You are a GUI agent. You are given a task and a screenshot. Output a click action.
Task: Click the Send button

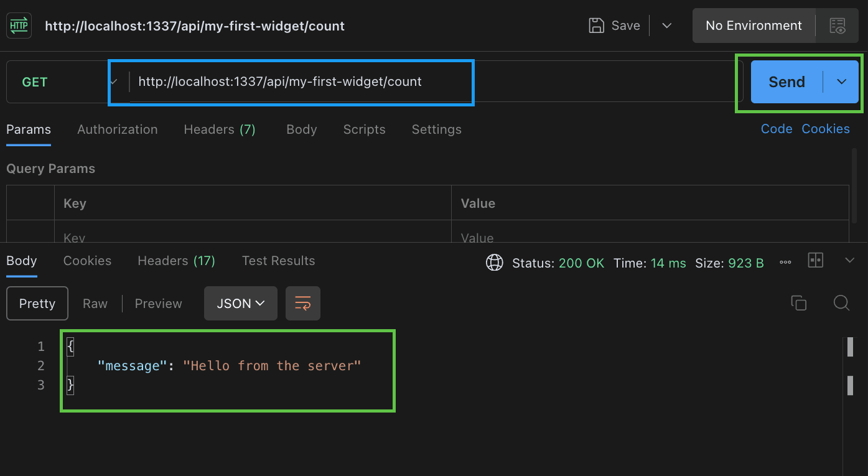(786, 82)
